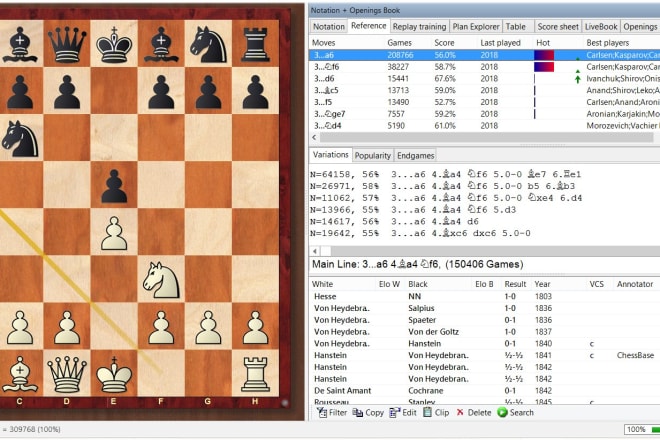Select the black pawn on e5

pyautogui.click(x=114, y=186)
